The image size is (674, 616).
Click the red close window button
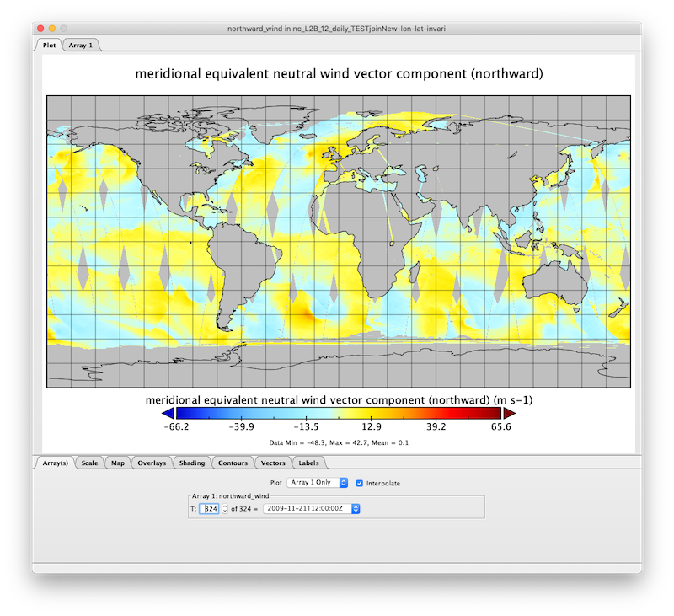(x=42, y=28)
